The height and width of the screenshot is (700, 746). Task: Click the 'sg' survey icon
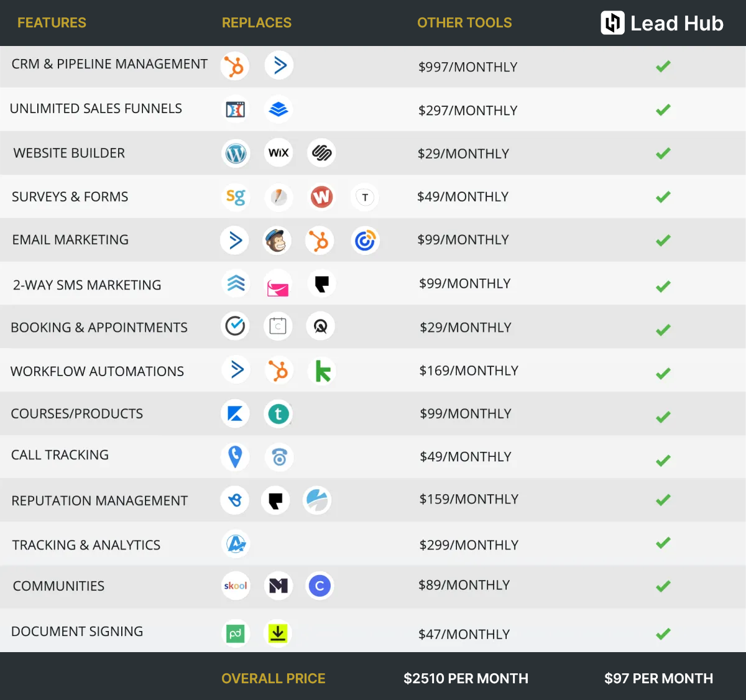pos(236,197)
